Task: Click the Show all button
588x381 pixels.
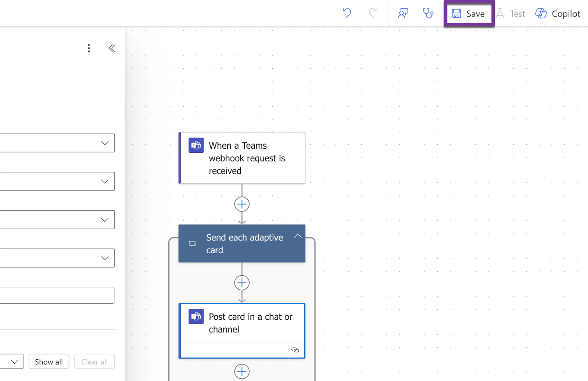Action: [x=49, y=362]
